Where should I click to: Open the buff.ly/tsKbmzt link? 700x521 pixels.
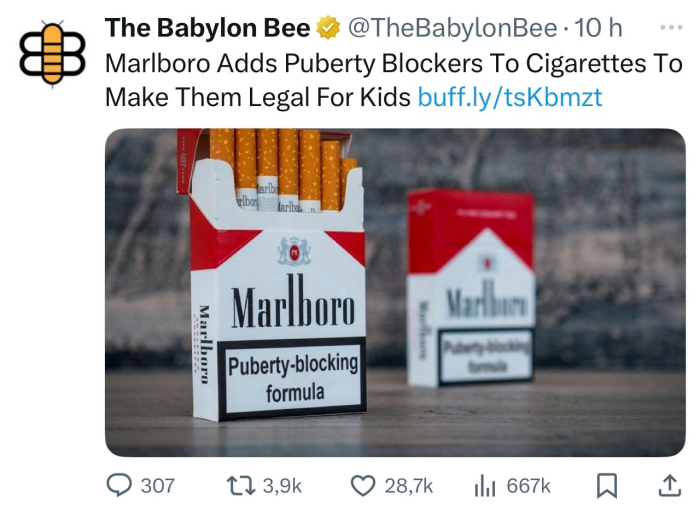[510, 96]
